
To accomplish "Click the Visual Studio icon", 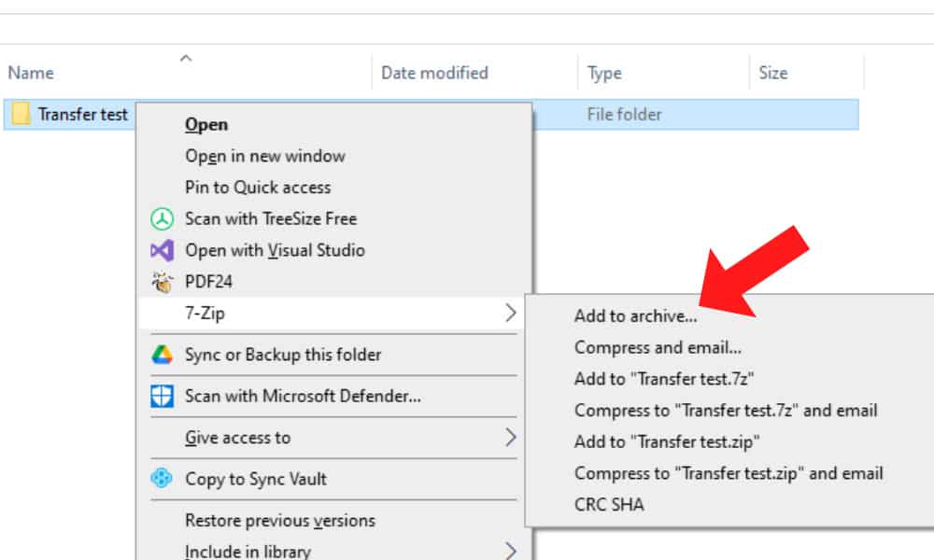I will [163, 251].
